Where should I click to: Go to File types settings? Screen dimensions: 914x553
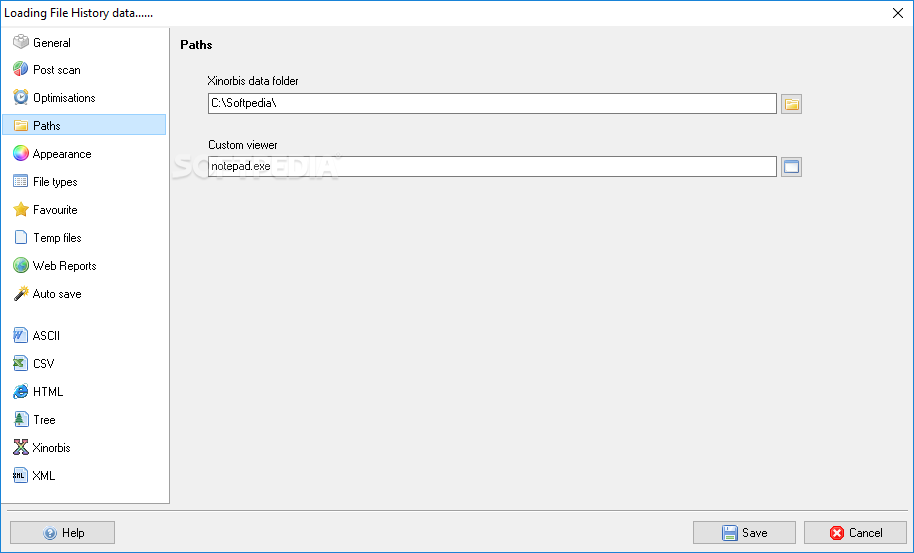pyautogui.click(x=85, y=181)
